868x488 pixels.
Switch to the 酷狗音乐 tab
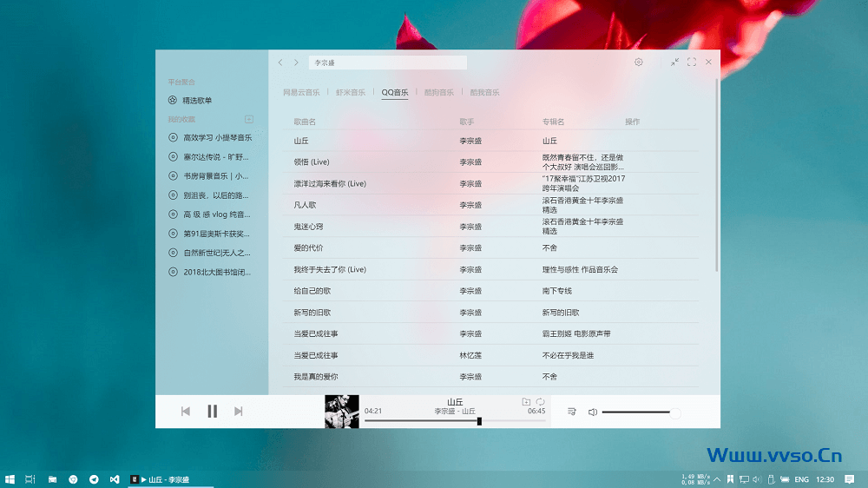click(438, 92)
